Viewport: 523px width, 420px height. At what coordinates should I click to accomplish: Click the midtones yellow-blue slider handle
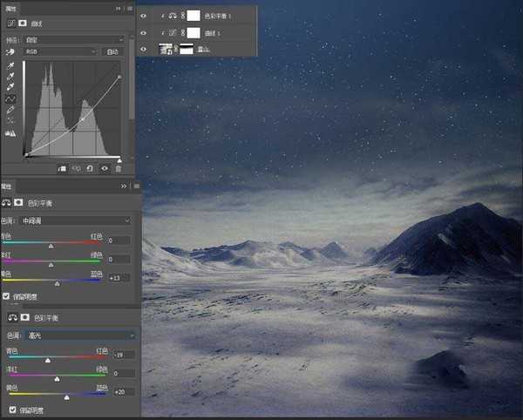pos(58,283)
